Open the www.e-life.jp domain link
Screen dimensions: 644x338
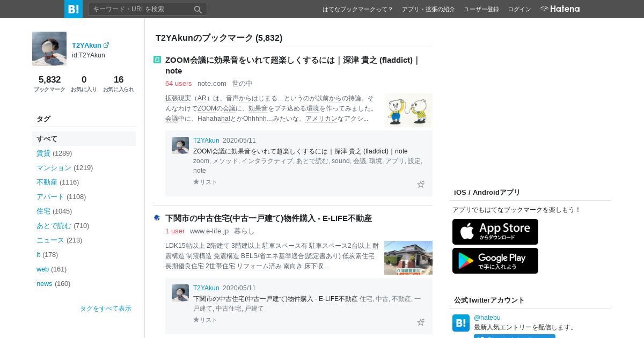(209, 231)
